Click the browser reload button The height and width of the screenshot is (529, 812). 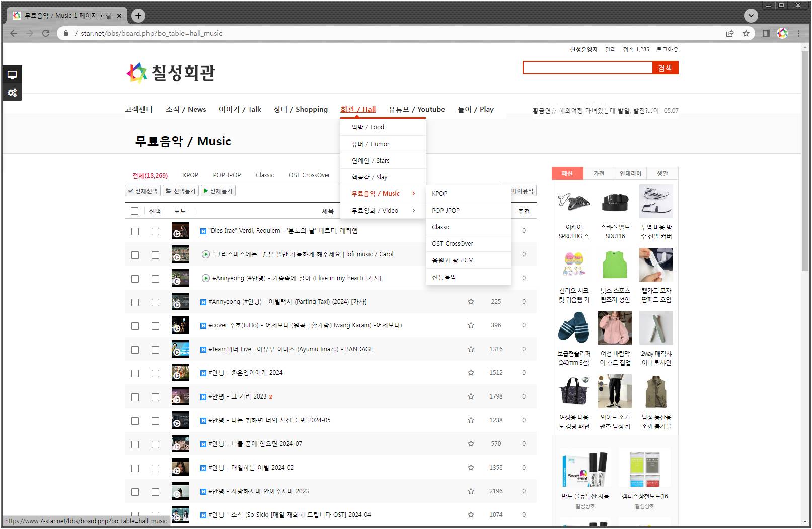[x=46, y=33]
